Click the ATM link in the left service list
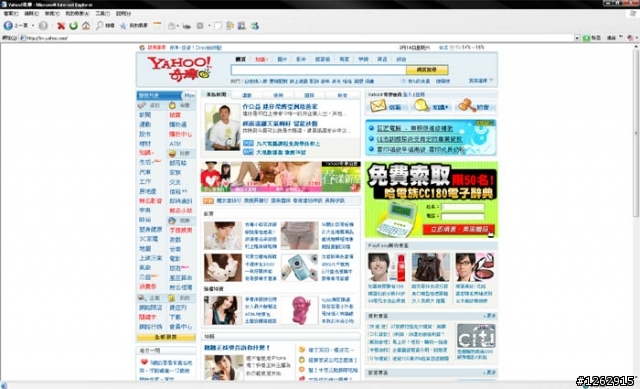 (175, 144)
